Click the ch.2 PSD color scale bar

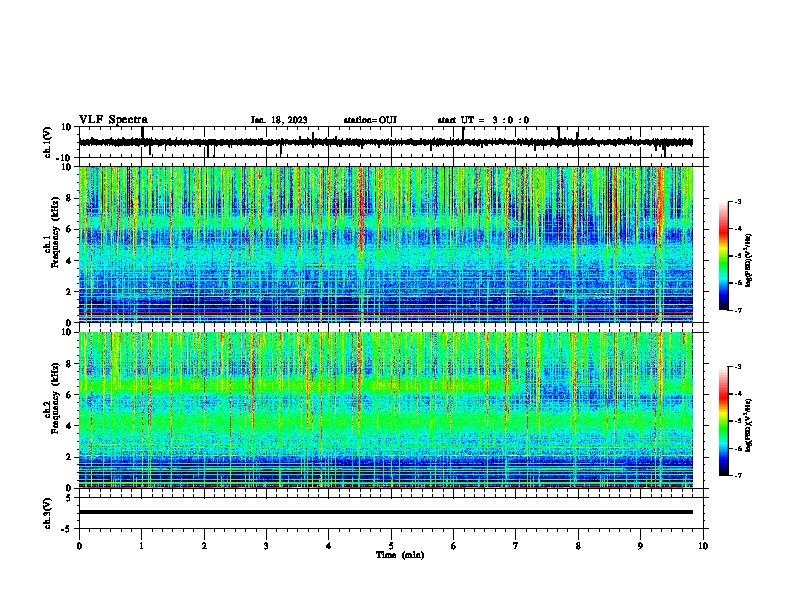[x=724, y=421]
